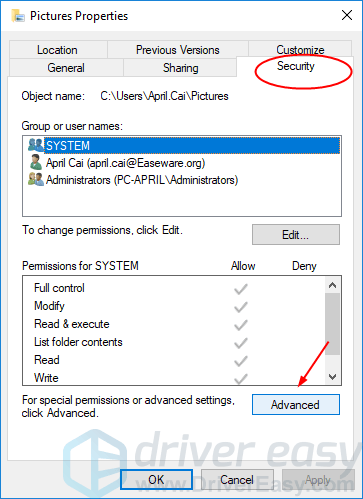Click the SYSTEM group icon

36,145
